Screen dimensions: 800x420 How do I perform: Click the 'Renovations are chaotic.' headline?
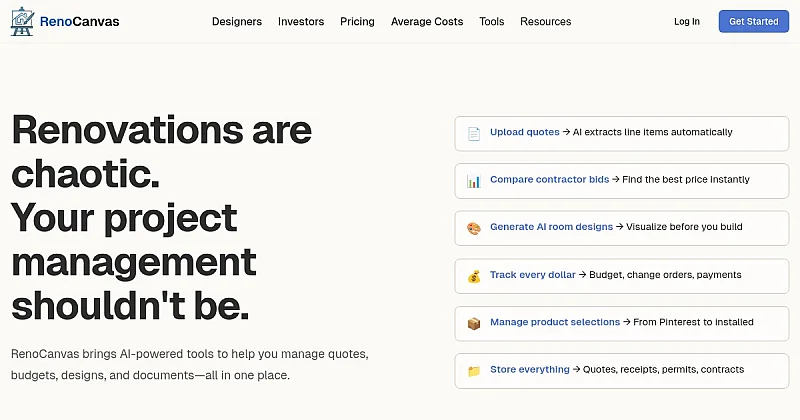[161, 152]
